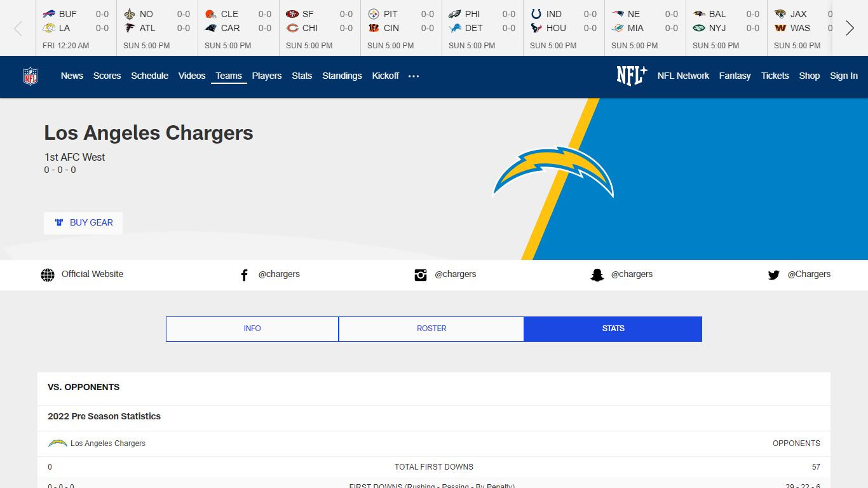Open the NFL Network link
The height and width of the screenshot is (488, 868).
coord(683,76)
